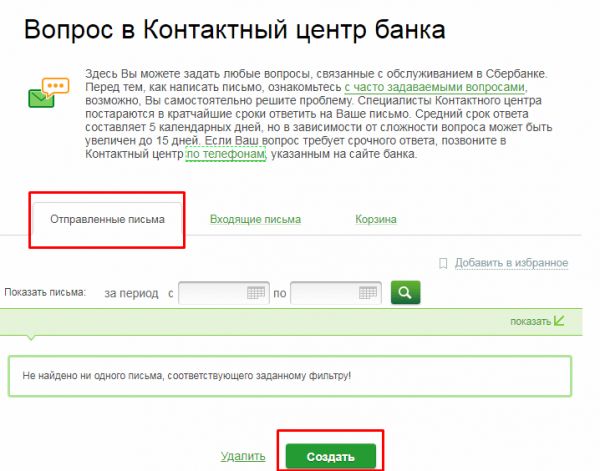Click the page heading 'Вопрос в Контактный центр банка'
The height and width of the screenshot is (471, 600).
(235, 29)
